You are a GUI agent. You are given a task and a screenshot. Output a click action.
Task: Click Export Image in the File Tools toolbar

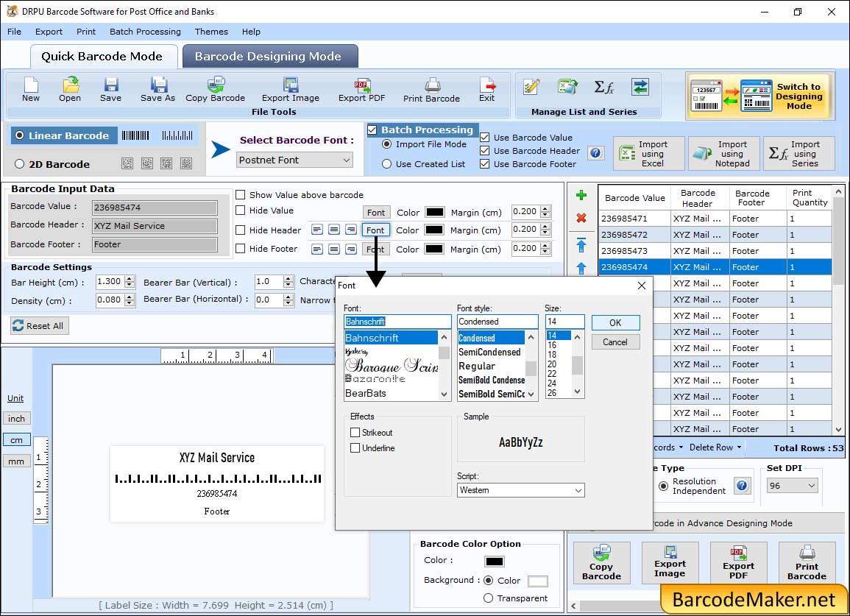click(x=291, y=89)
